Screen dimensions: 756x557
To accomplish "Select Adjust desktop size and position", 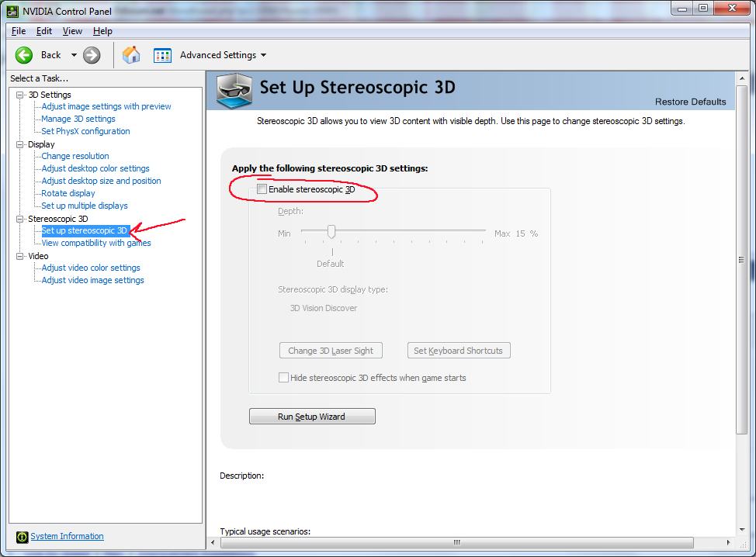I will pos(101,182).
